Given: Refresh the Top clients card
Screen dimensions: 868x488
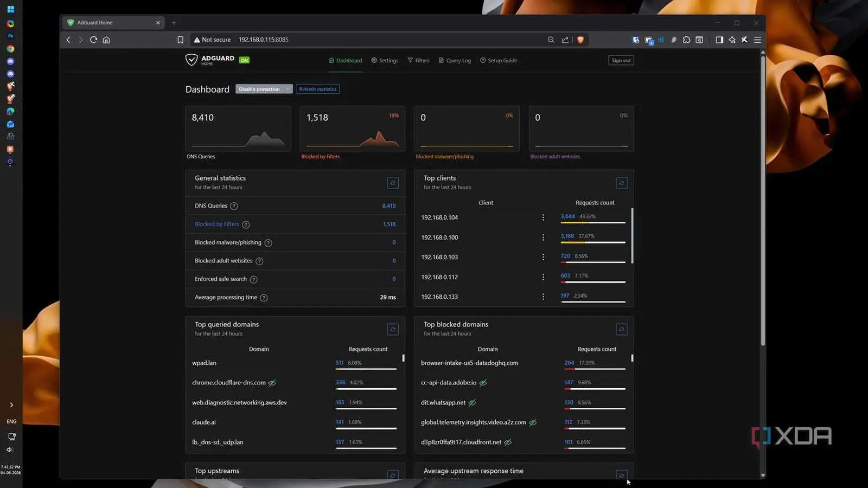Looking at the screenshot, I should click(622, 183).
